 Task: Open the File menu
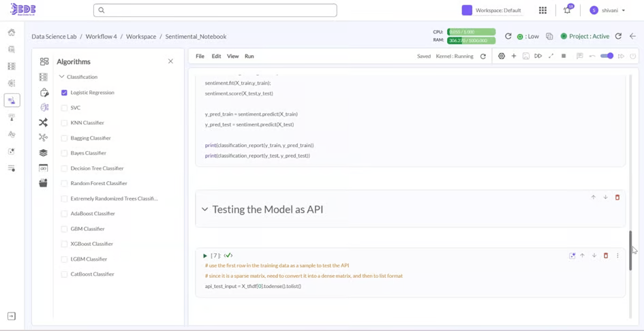[x=200, y=57]
